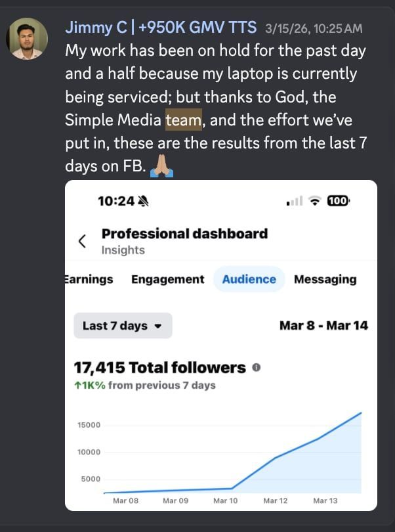Image resolution: width=395 pixels, height=532 pixels.
Task: Open the Messaging tab
Action: 325,279
